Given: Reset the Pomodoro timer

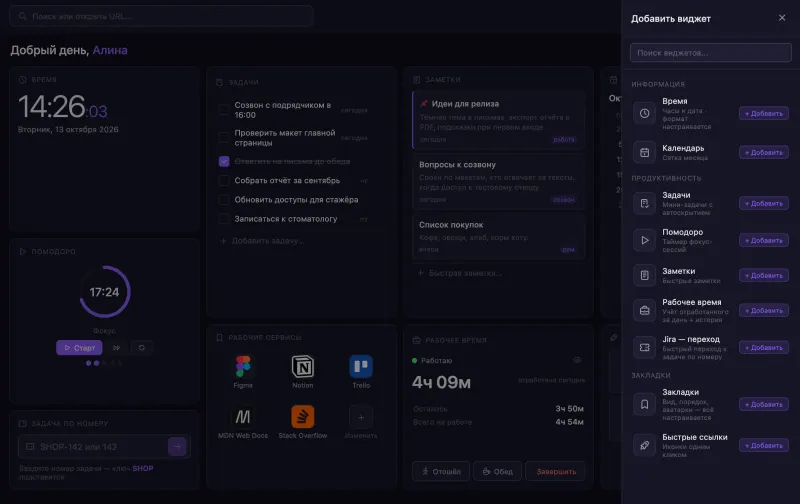Looking at the screenshot, I should (142, 348).
